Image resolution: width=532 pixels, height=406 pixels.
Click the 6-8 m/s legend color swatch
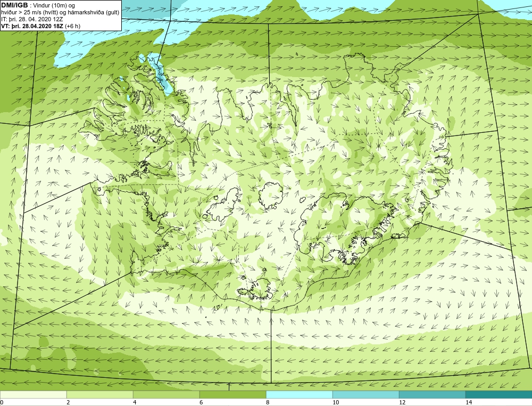(x=233, y=394)
